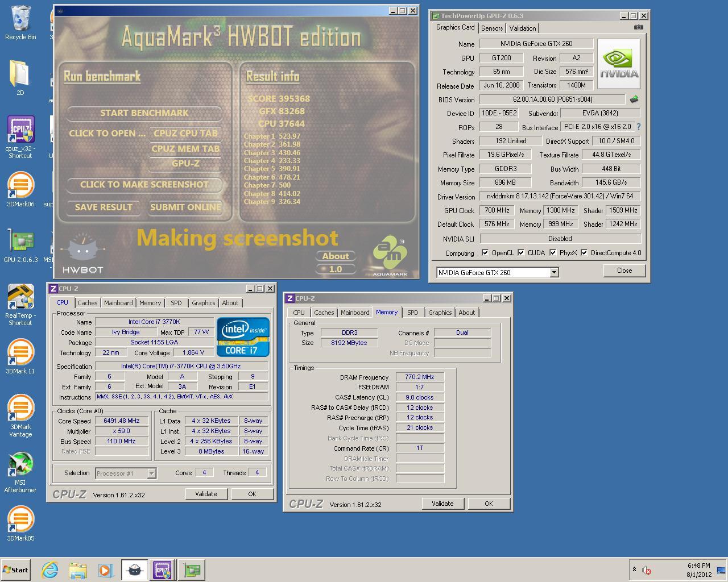Open 3DMark05 desktop shortcut
The image size is (728, 582).
point(20,524)
